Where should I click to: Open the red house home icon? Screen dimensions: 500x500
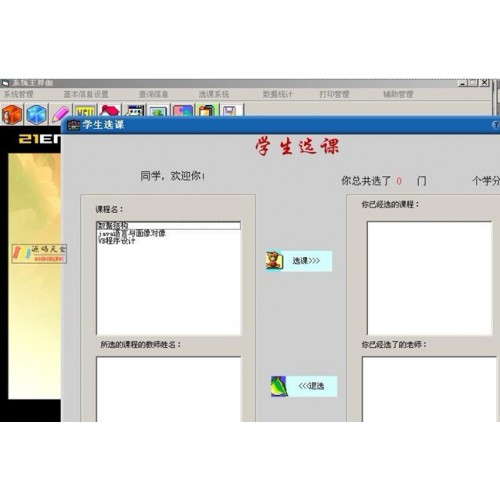[110, 110]
